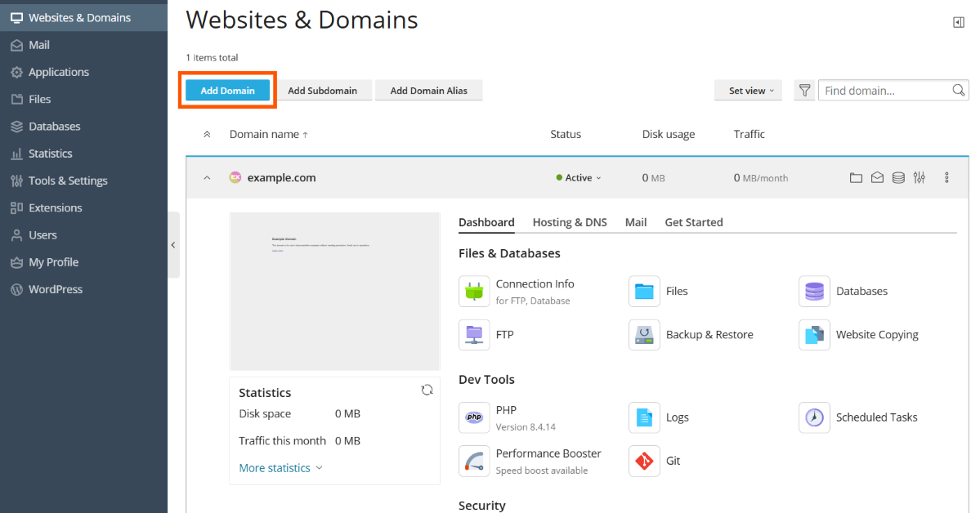The height and width of the screenshot is (513, 980).
Task: Open the Set view dropdown
Action: tap(748, 91)
